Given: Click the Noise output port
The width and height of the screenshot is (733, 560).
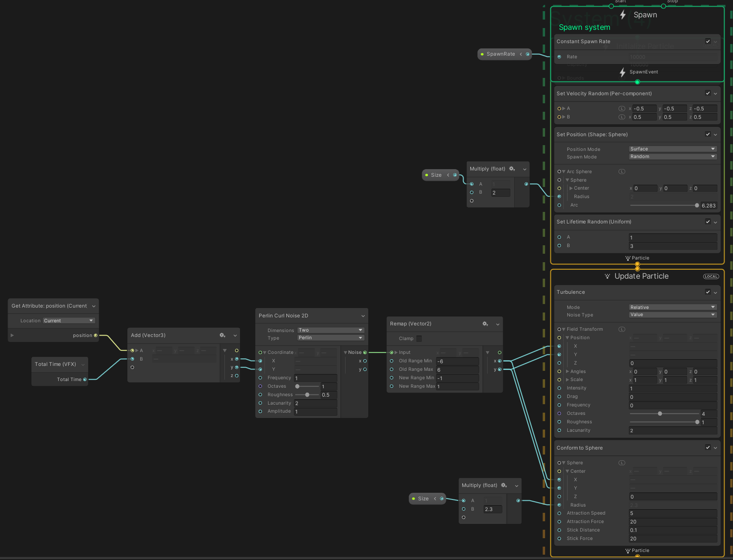Looking at the screenshot, I should click(365, 353).
